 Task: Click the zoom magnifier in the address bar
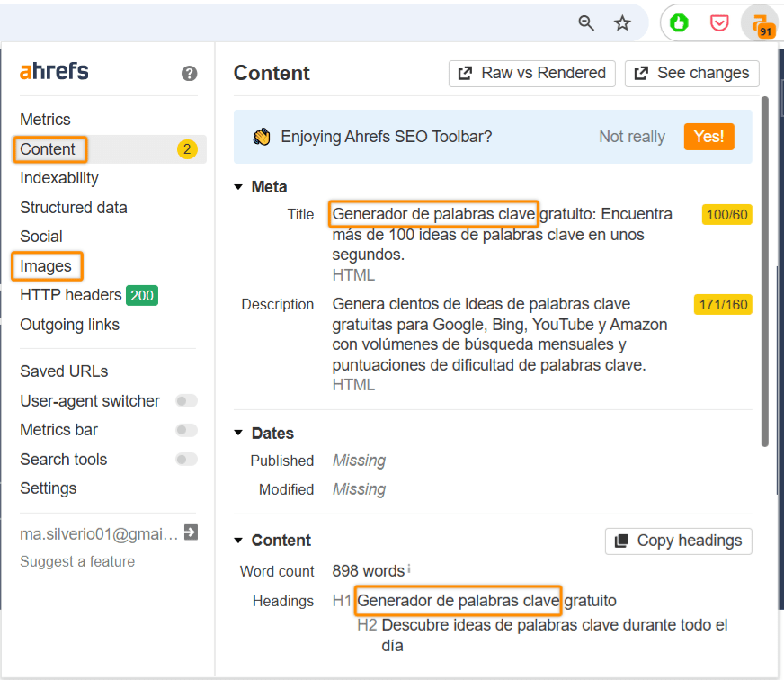tap(586, 24)
